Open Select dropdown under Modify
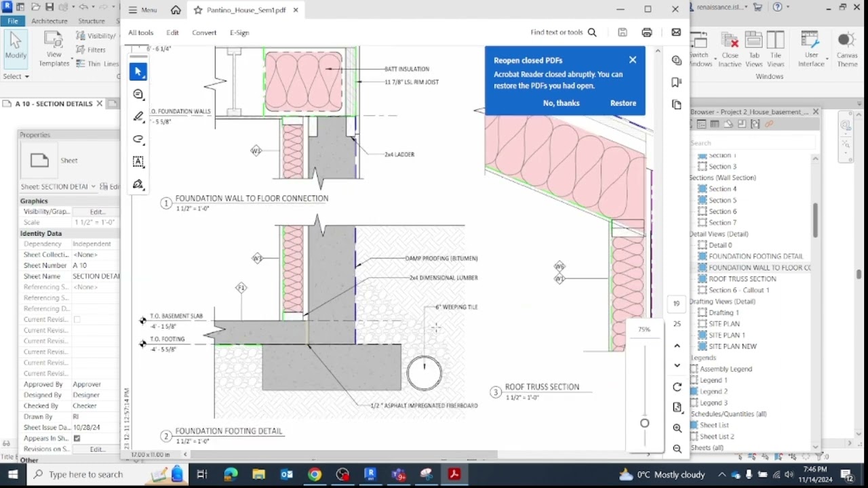The width and height of the screenshot is (868, 488). pyautogui.click(x=16, y=77)
